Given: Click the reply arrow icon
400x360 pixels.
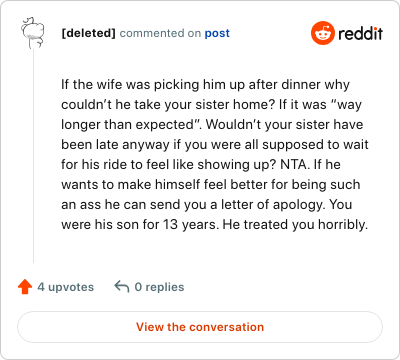Looking at the screenshot, I should (x=122, y=286).
